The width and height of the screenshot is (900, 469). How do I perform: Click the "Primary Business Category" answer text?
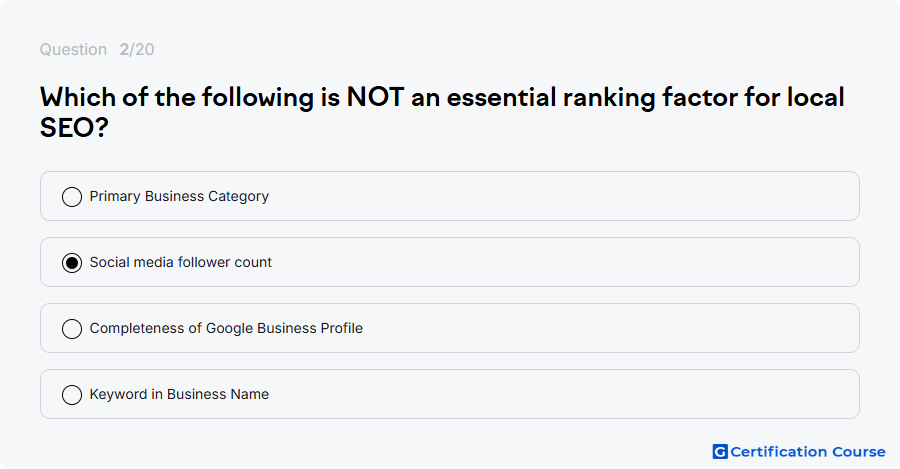[x=179, y=196]
